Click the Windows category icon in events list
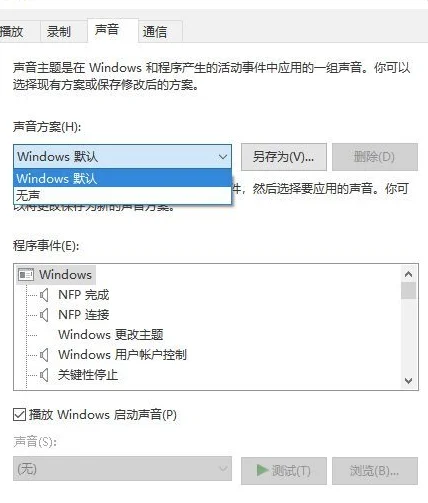The image size is (428, 503). tap(26, 275)
